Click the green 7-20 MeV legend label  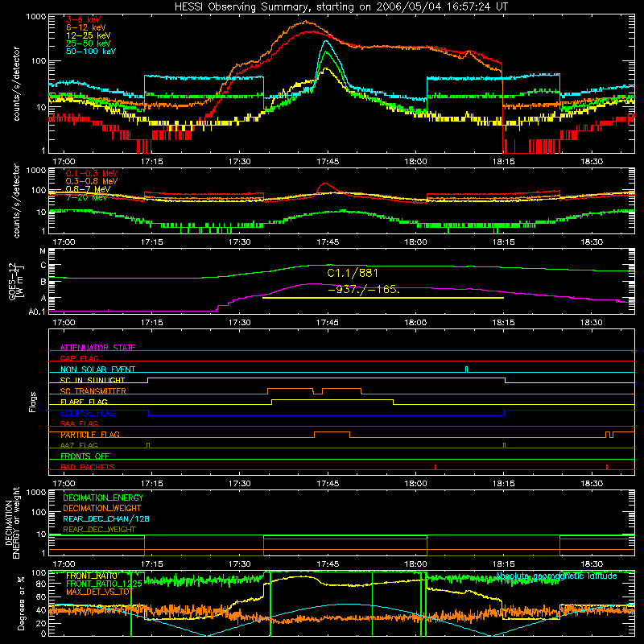[x=87, y=197]
